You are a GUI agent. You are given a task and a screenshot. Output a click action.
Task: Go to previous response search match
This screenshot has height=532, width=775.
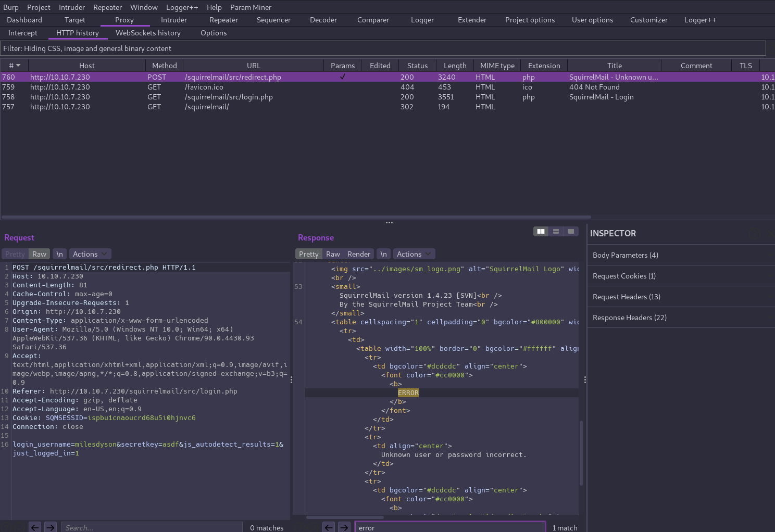(329, 527)
